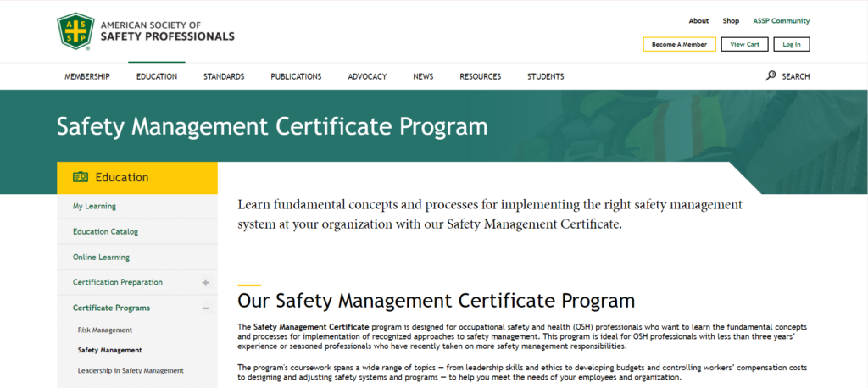Screen dimensions: 868x388
Task: Open the Shop link
Action: [x=731, y=21]
